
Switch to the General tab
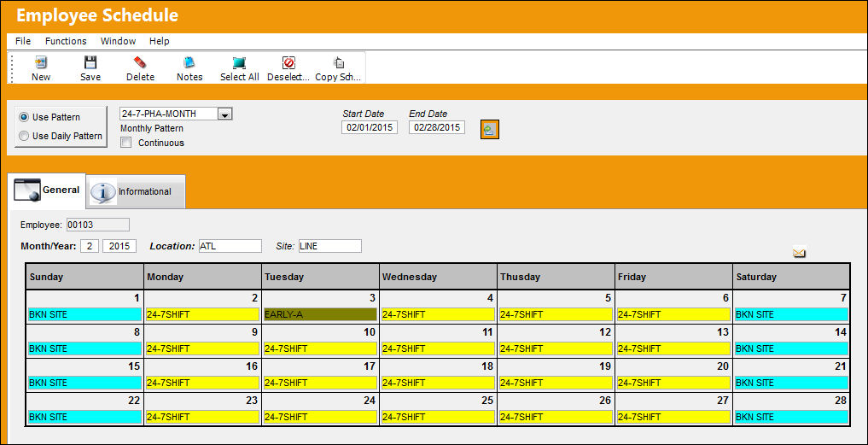[x=48, y=190]
